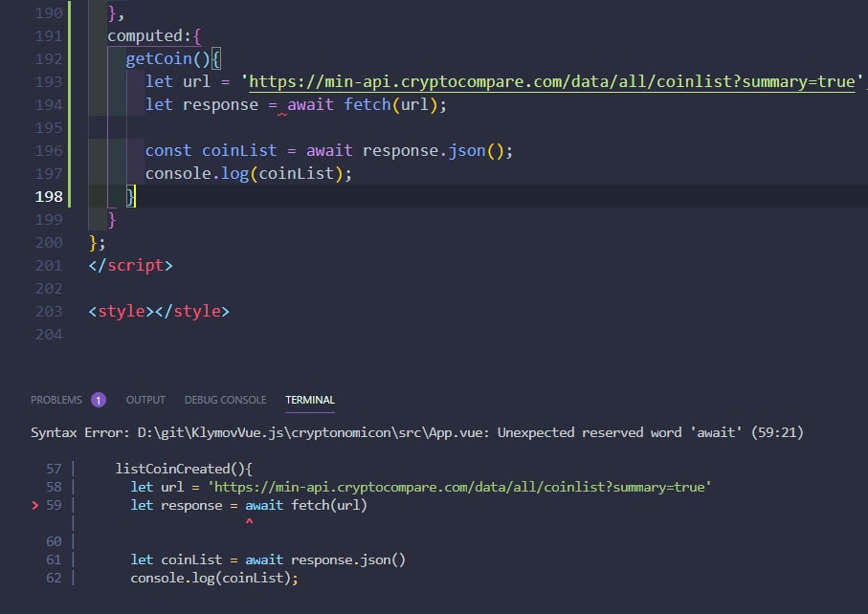Click the red-underlined 'await' on line 194
This screenshot has width=868, height=614.
coord(310,104)
